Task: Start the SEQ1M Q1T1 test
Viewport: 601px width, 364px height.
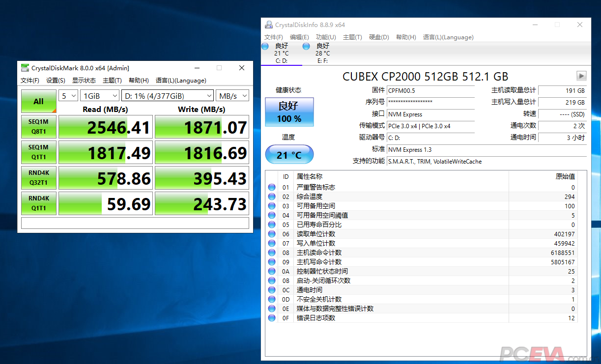Action: pos(39,152)
